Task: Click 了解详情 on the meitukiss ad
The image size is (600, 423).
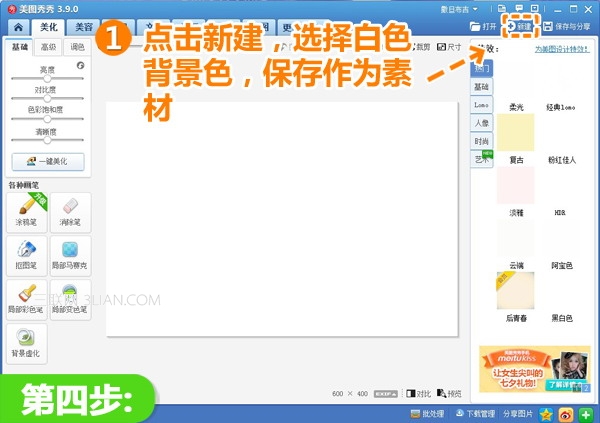Action: coord(564,384)
